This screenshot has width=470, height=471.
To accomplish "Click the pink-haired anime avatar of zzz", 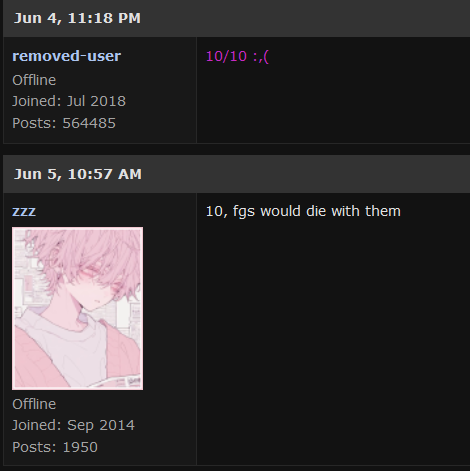I will (x=77, y=308).
